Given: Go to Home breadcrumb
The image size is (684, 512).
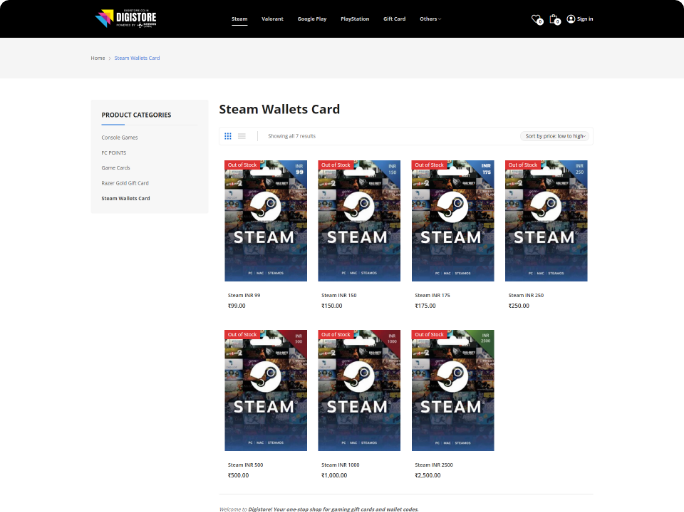Looking at the screenshot, I should pos(98,58).
